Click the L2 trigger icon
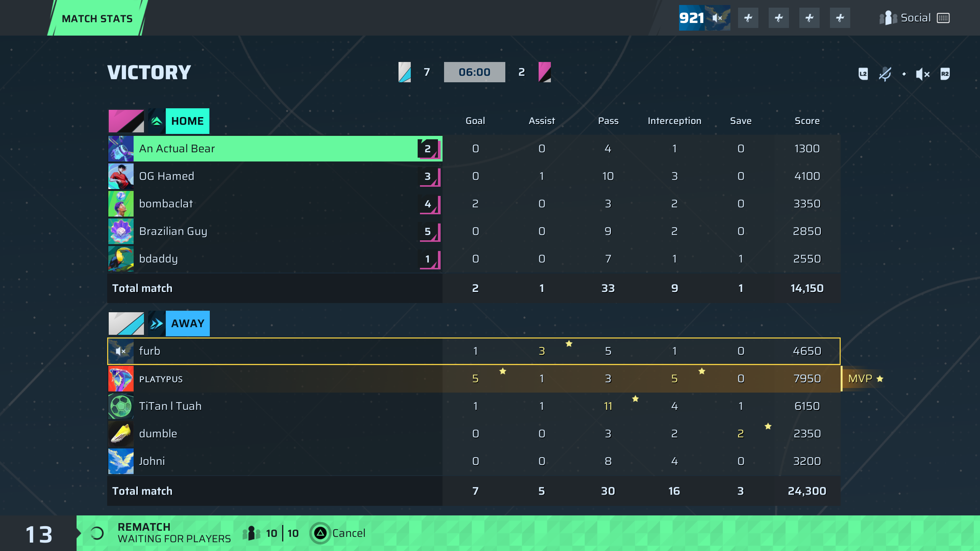This screenshot has height=551, width=980. pyautogui.click(x=863, y=74)
